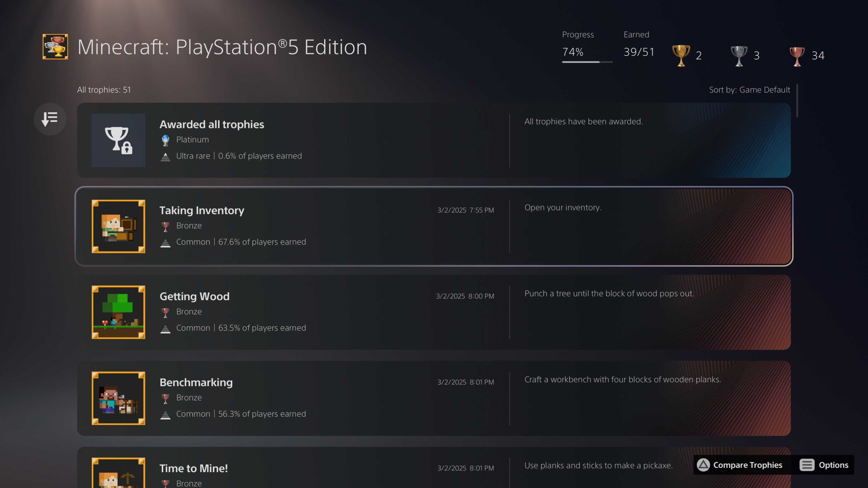Click the Getting Wood tree icon
Screen dimensions: 868x488
(x=118, y=312)
